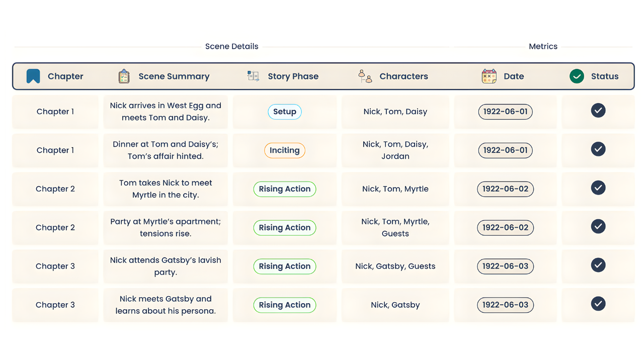Click the Story Phase column header icon
Image resolution: width=644 pixels, height=362 pixels.
pos(253,76)
